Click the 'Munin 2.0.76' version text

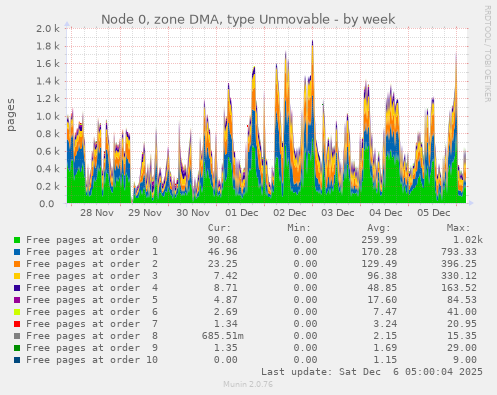click(248, 384)
